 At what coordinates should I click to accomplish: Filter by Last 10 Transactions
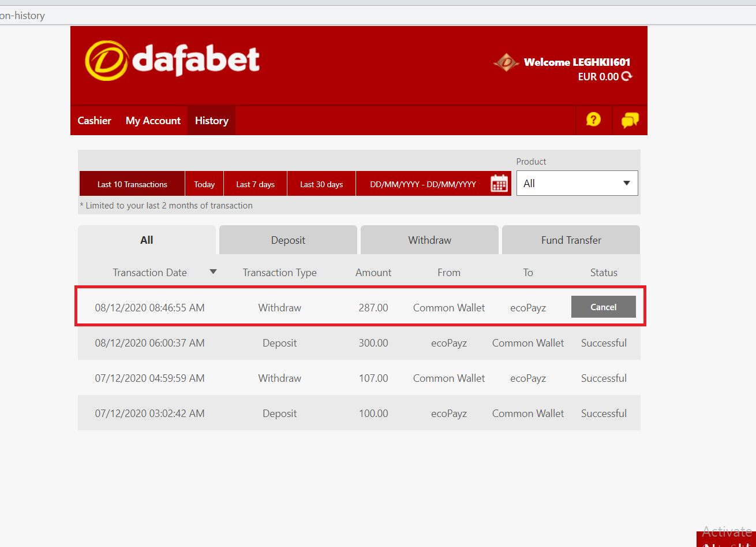132,184
